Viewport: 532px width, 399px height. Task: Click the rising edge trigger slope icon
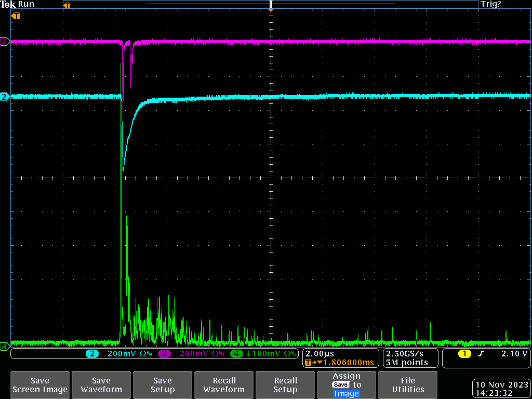481,354
